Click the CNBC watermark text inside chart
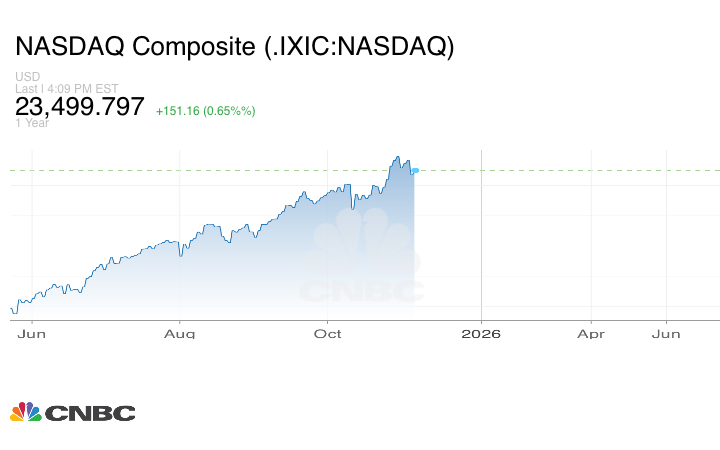Screen dimensions: 720x450 click(x=361, y=292)
